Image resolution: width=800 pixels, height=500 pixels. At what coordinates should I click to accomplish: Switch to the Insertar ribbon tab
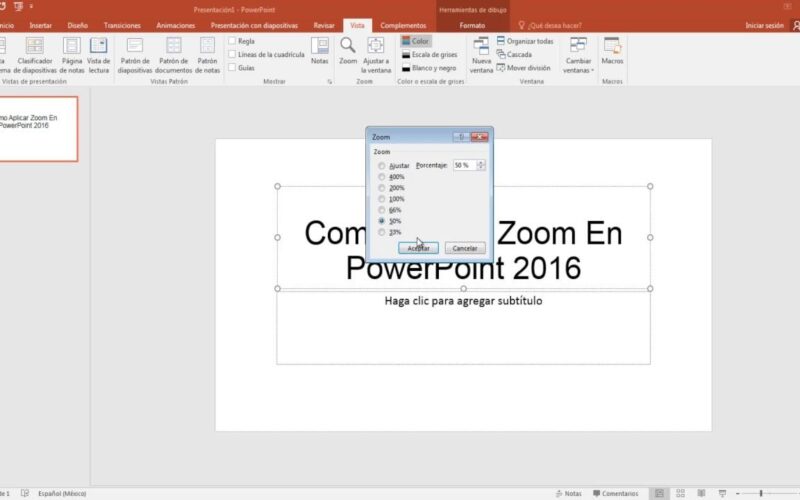click(41, 24)
